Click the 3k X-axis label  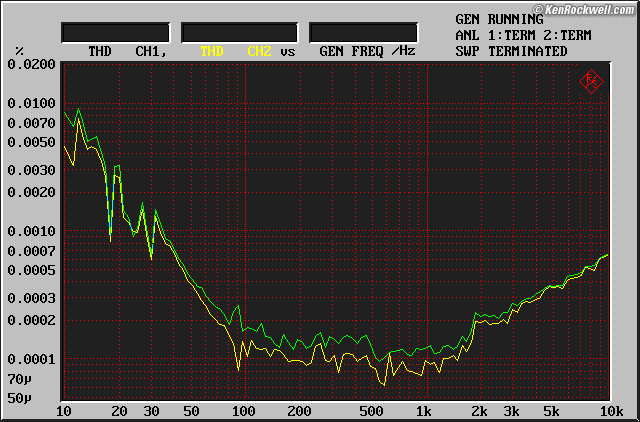(x=511, y=411)
